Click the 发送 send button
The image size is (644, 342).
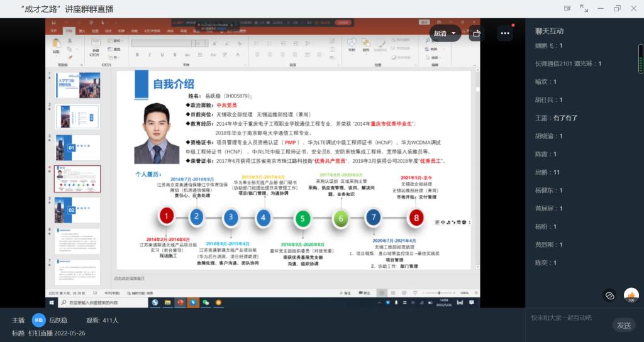pos(623,325)
